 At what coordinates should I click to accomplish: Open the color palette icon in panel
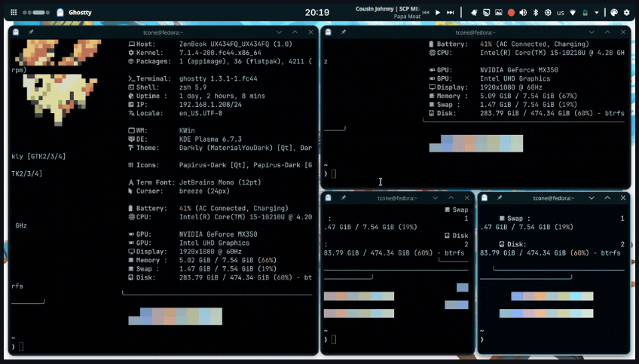click(x=614, y=13)
